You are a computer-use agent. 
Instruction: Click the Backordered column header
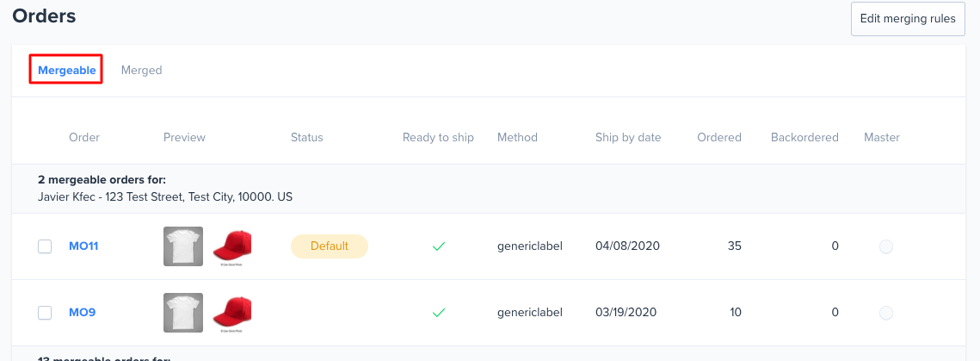click(804, 137)
